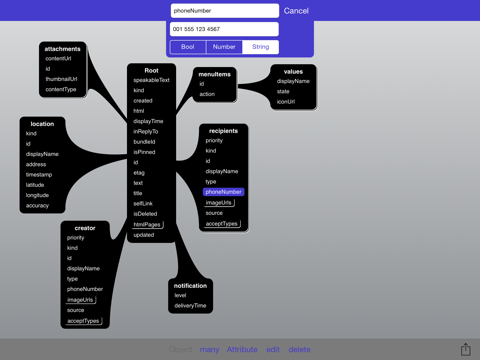This screenshot has width=480, height=360.
Task: Tap delete in the bottom toolbar
Action: 300,350
